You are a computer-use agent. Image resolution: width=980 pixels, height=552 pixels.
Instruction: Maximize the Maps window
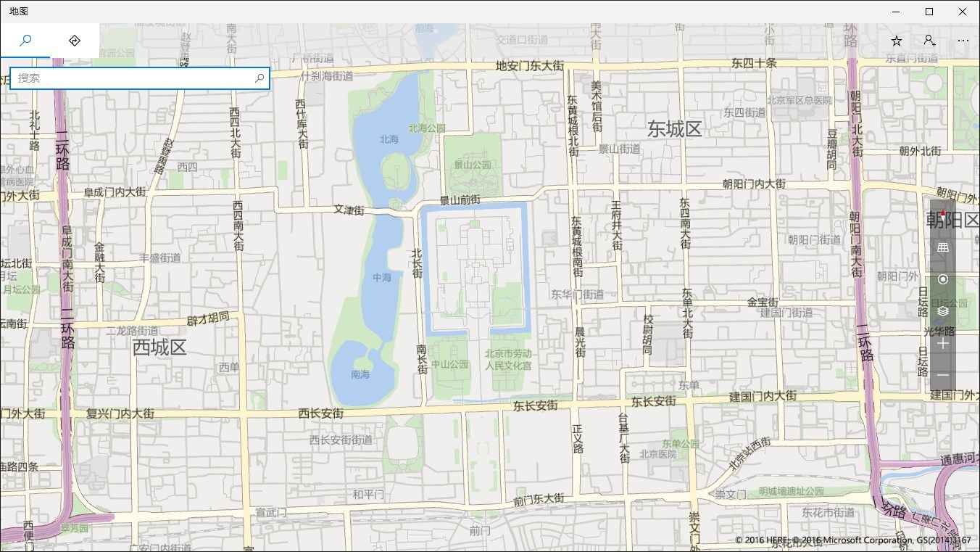coord(929,12)
